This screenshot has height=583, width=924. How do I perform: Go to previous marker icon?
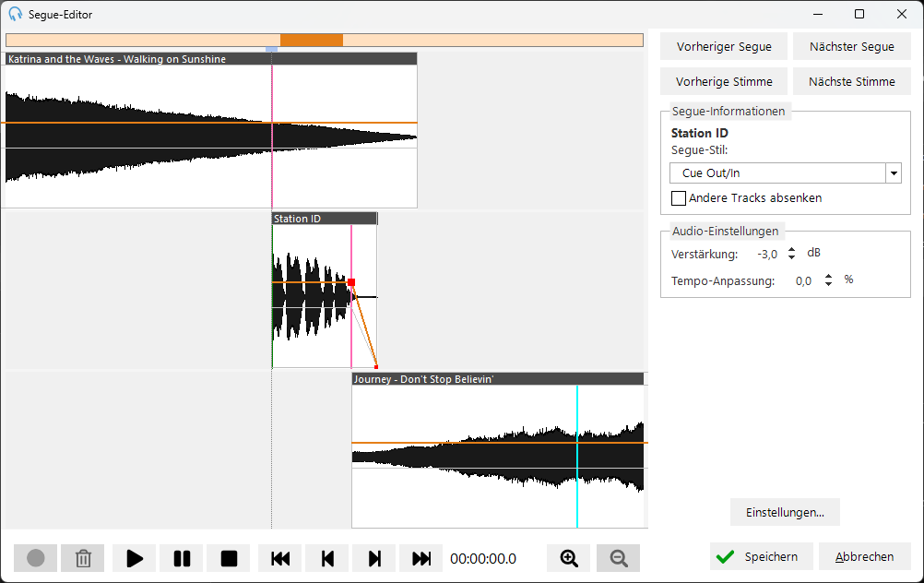pos(327,558)
